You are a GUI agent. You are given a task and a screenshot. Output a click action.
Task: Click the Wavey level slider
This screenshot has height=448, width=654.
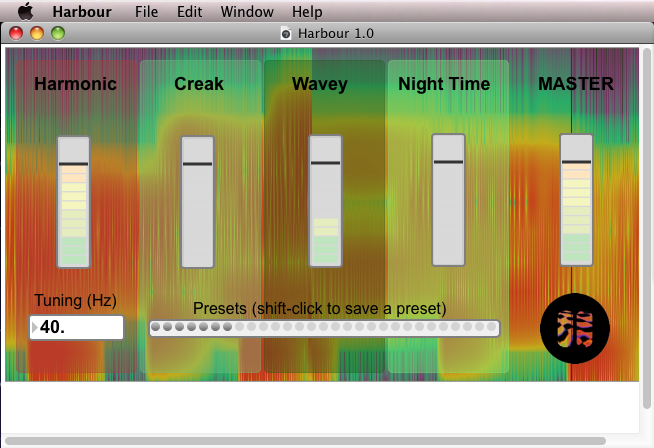tap(325, 201)
